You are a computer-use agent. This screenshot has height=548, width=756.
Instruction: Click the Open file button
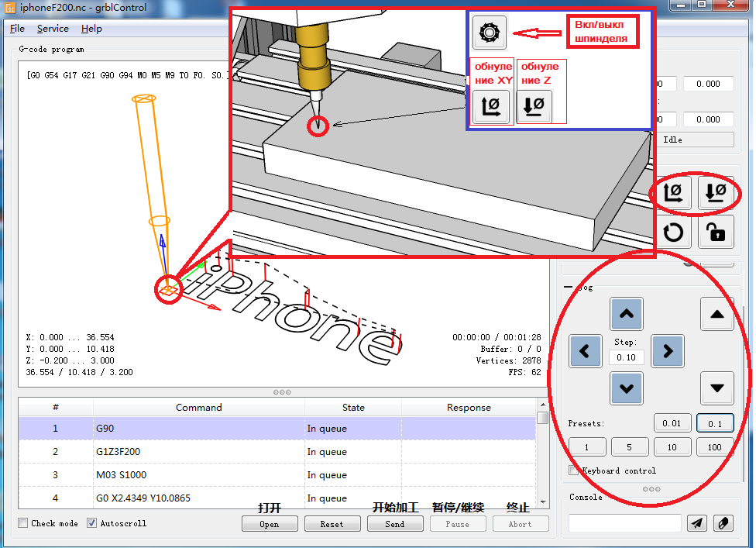click(270, 524)
